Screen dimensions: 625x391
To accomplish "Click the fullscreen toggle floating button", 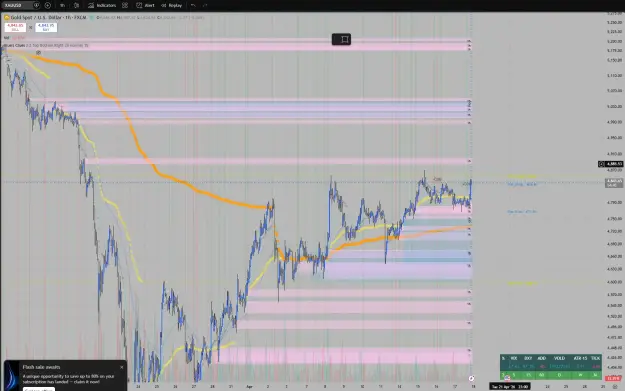I will [x=342, y=39].
